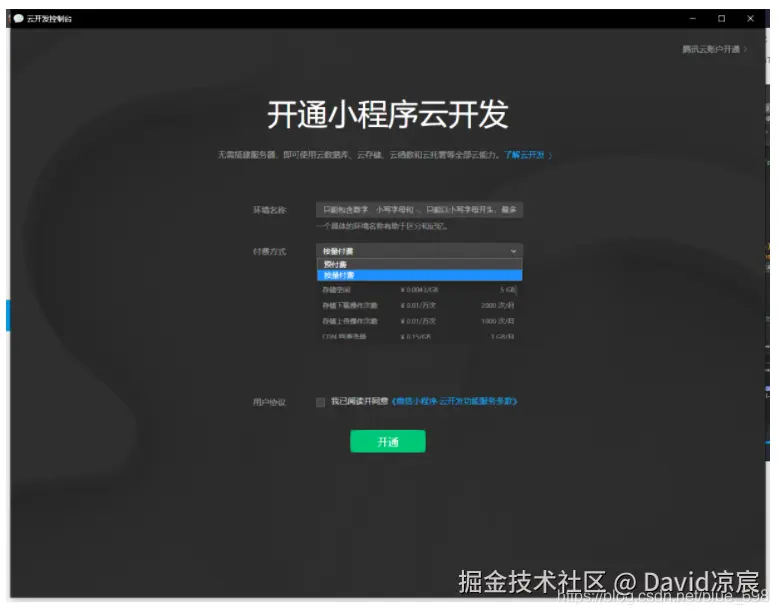Open the 付费方式 payment method dropdown

click(x=419, y=251)
